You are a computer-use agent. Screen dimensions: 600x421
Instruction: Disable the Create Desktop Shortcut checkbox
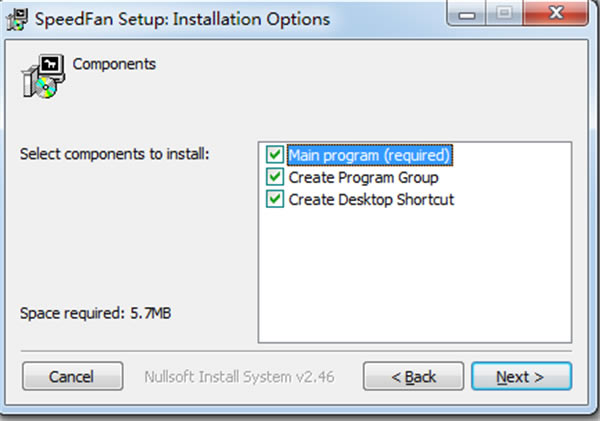coord(275,199)
